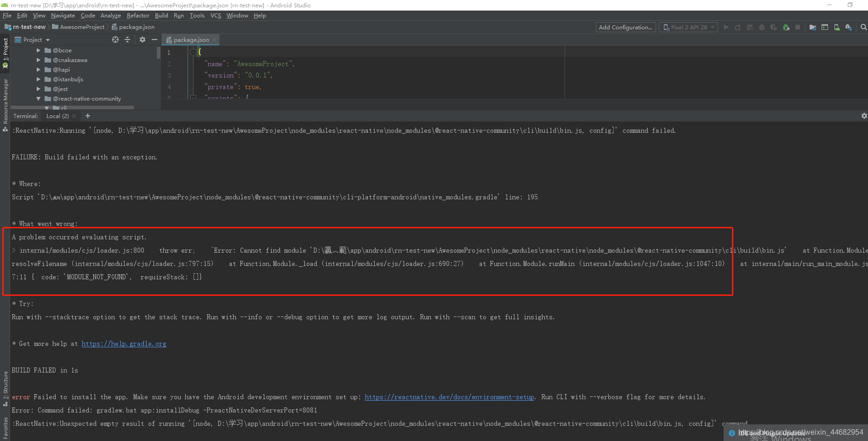Screen dimensions: 868x441
Task: Open the Project view dropdown
Action: pos(32,40)
